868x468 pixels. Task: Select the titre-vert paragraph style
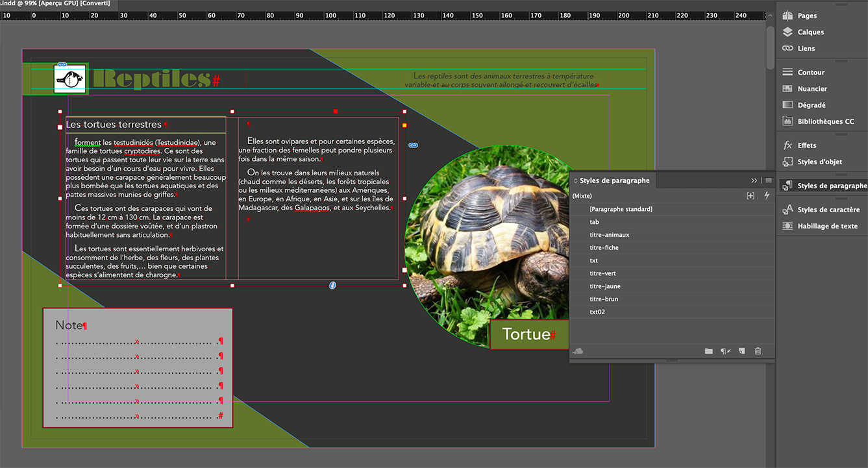(x=602, y=273)
